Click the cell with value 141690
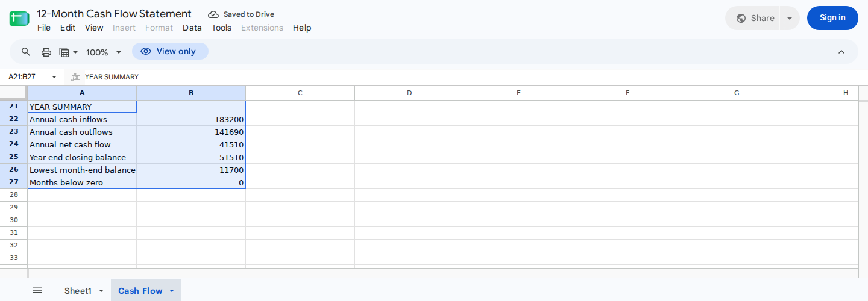Image resolution: width=868 pixels, height=301 pixels. [191, 132]
